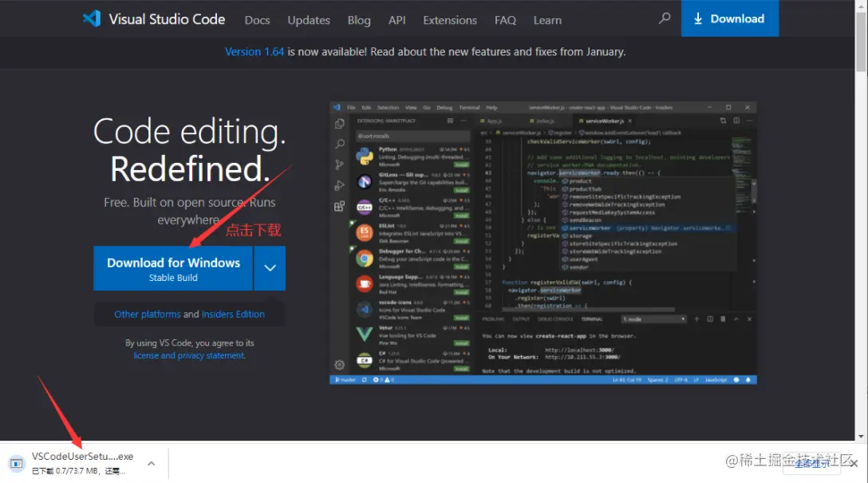
Task: Open the Learn navigation item
Action: [x=547, y=20]
